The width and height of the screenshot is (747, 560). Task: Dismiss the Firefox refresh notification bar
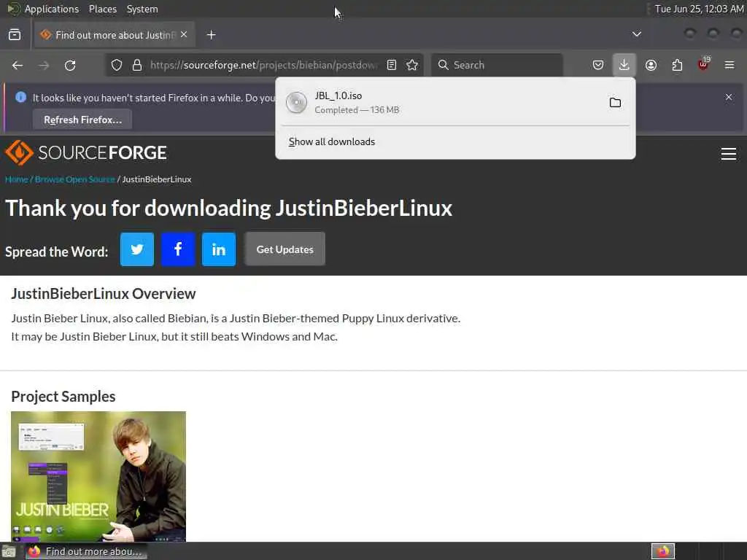pos(729,97)
